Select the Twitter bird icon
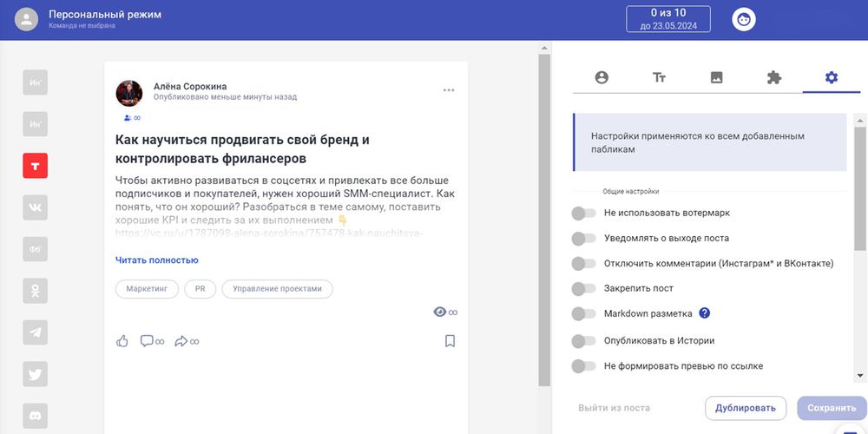868x434 pixels. coord(36,374)
